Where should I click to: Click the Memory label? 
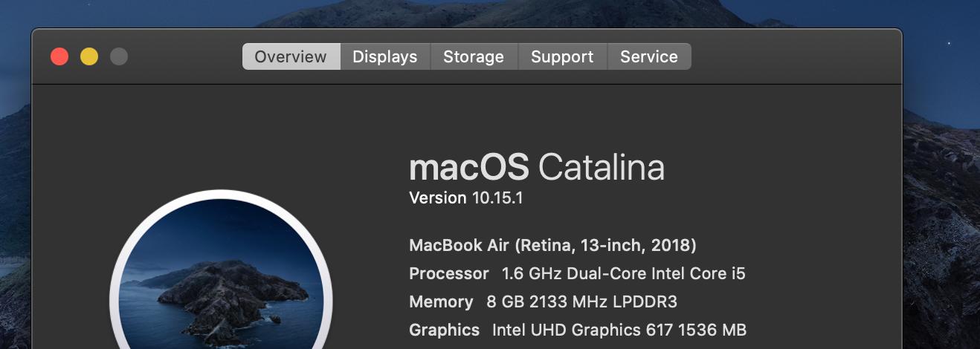(x=441, y=301)
